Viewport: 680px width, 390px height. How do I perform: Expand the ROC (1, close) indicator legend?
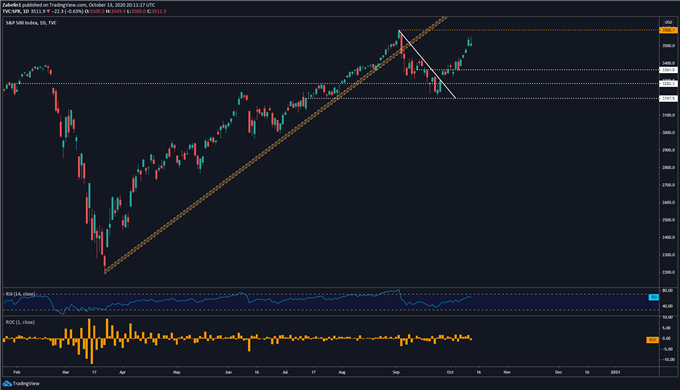click(x=20, y=322)
